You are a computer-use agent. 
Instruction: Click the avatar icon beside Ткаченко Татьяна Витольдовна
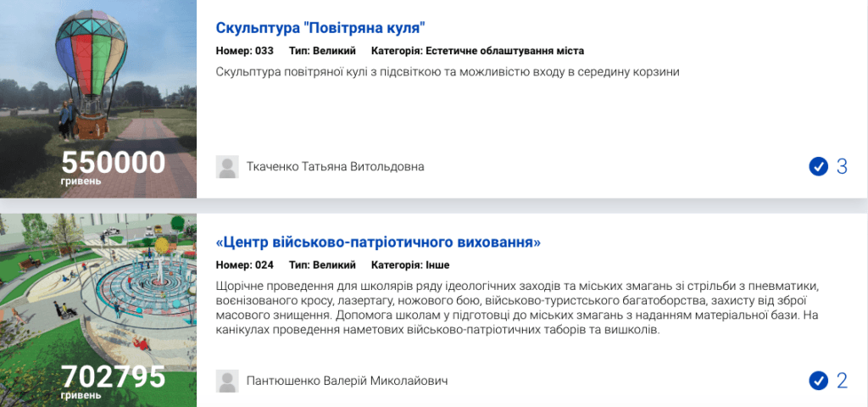pos(227,166)
